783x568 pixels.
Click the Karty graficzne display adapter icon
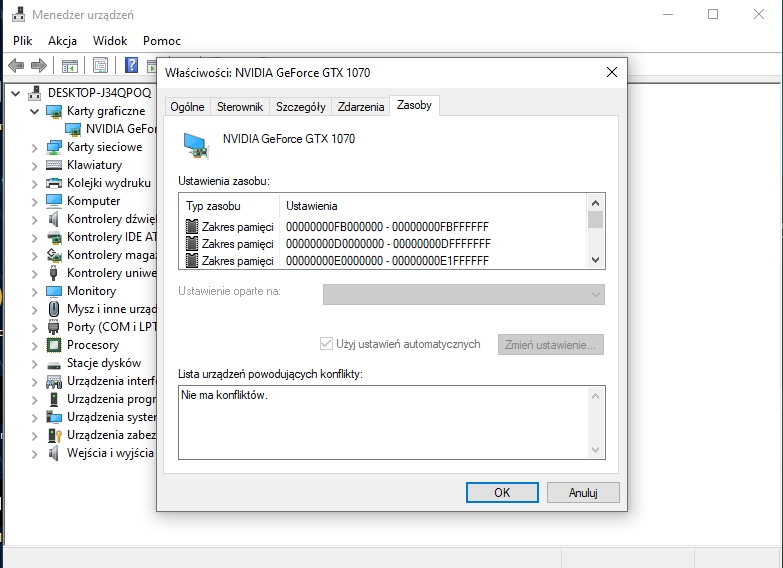click(x=53, y=111)
